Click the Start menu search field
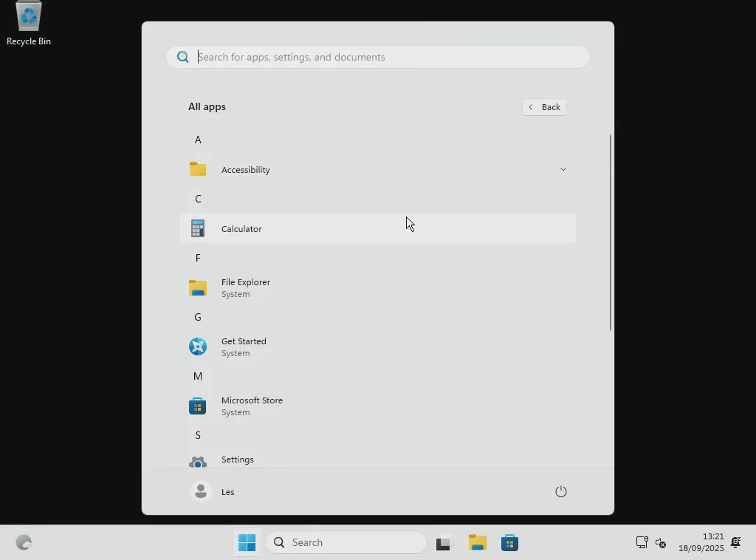The image size is (756, 560). (x=377, y=57)
